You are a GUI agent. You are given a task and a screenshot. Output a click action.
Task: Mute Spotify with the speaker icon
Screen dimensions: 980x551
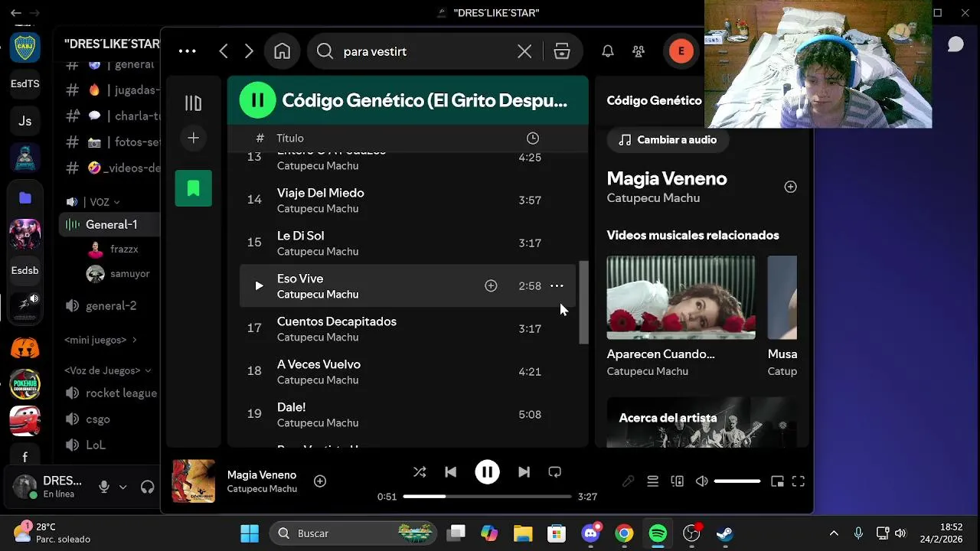coord(701,481)
